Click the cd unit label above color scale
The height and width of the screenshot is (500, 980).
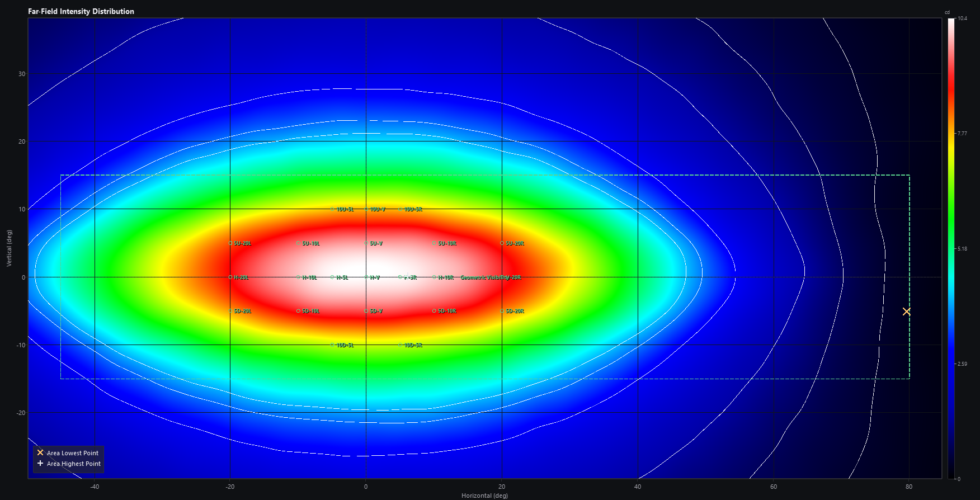(x=948, y=12)
